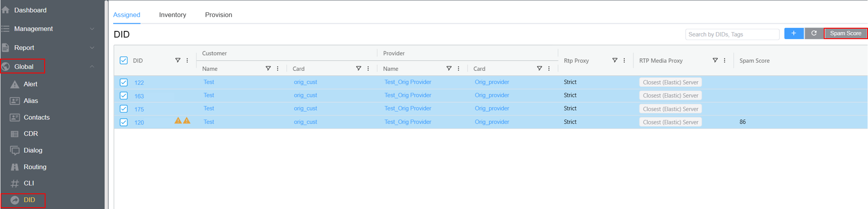868x209 pixels.
Task: Click the Search by DIDs, Tags field
Action: (732, 34)
